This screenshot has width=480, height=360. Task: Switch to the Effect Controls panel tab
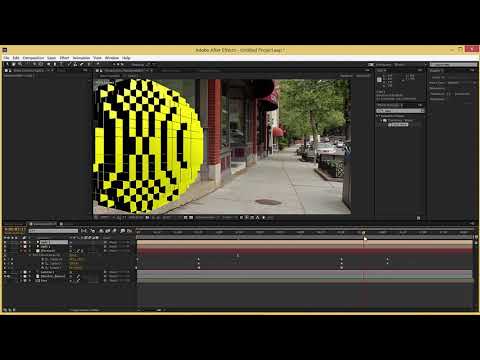pos(28,71)
